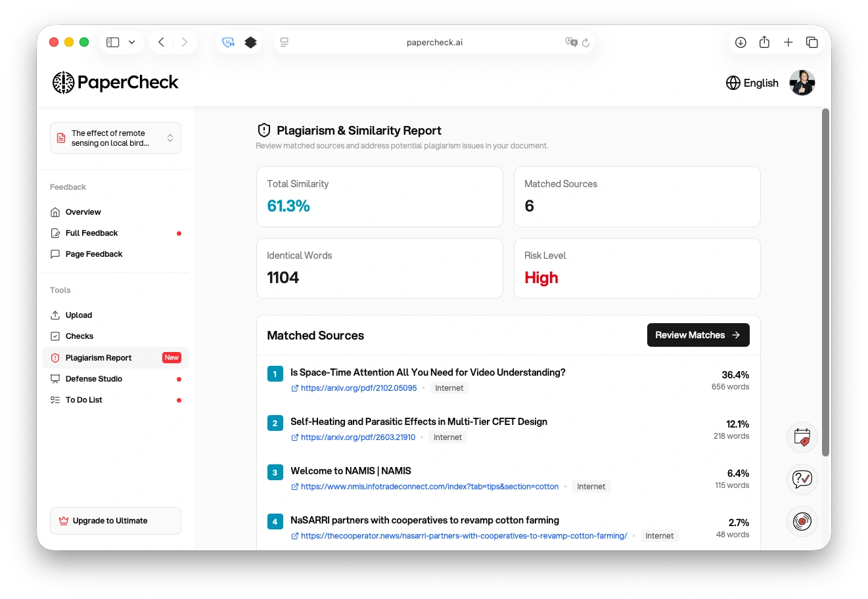Open the Plagiarism Report sidebar icon
Viewport: 868px width, 599px height.
(55, 357)
